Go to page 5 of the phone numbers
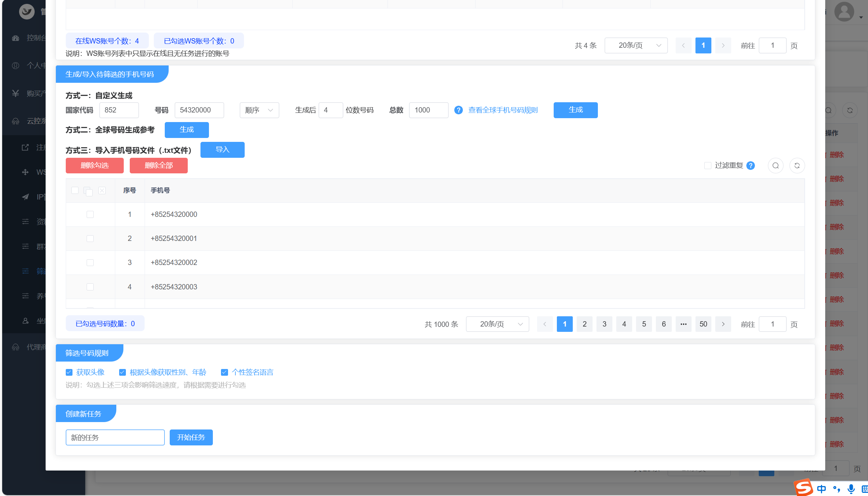Screen dimensions: 868x496 coord(644,324)
